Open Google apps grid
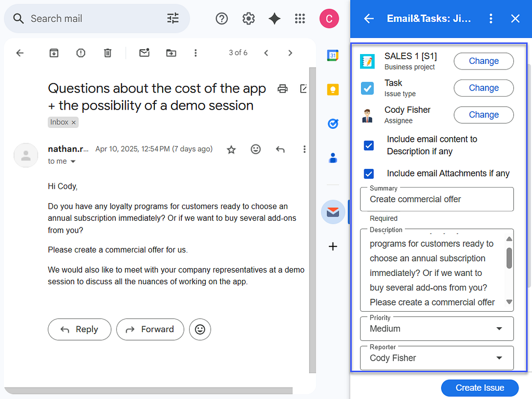This screenshot has width=532, height=399. [300, 18]
